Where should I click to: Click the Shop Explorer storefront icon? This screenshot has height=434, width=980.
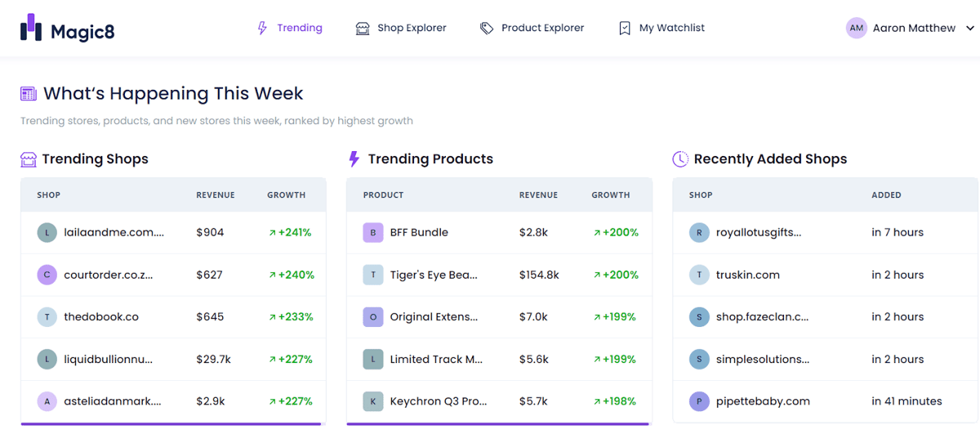(x=363, y=29)
